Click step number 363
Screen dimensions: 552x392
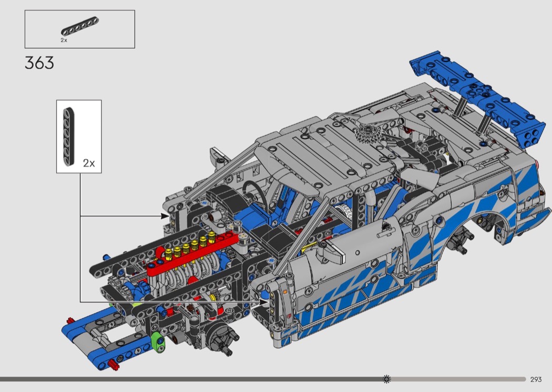pyautogui.click(x=39, y=63)
